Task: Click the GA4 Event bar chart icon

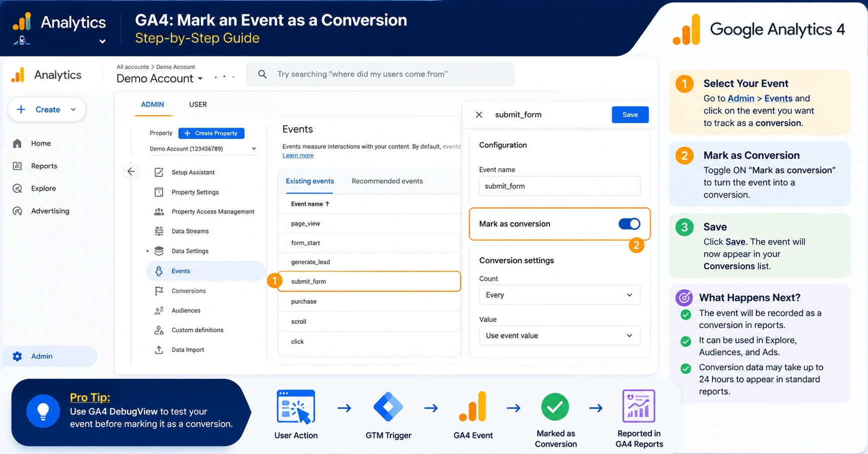Action: coord(473,406)
